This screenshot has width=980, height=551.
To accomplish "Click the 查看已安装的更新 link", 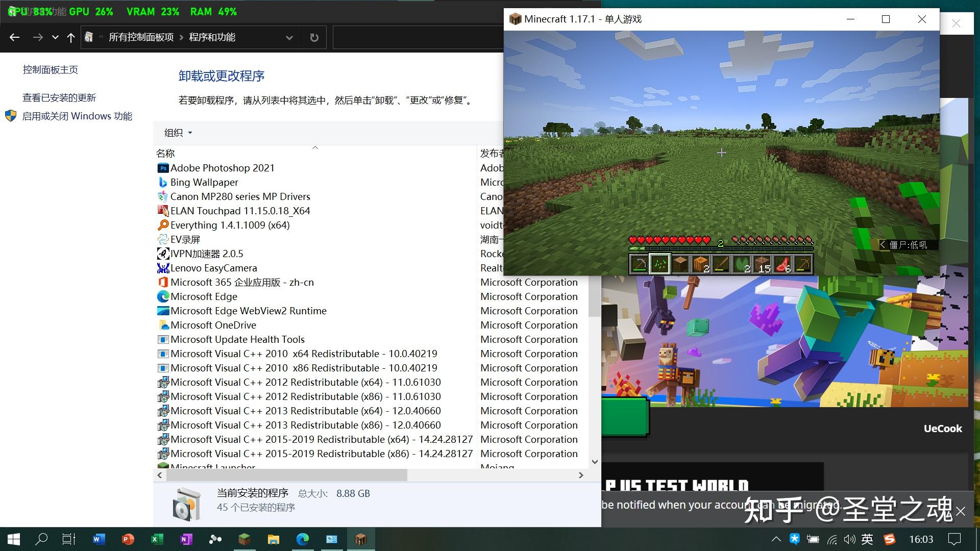I will (60, 97).
